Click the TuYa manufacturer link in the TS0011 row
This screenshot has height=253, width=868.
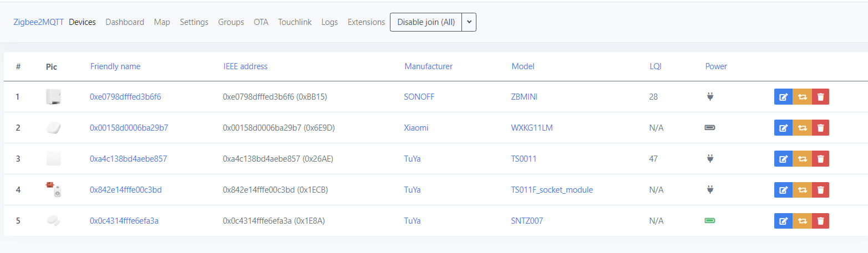click(412, 159)
